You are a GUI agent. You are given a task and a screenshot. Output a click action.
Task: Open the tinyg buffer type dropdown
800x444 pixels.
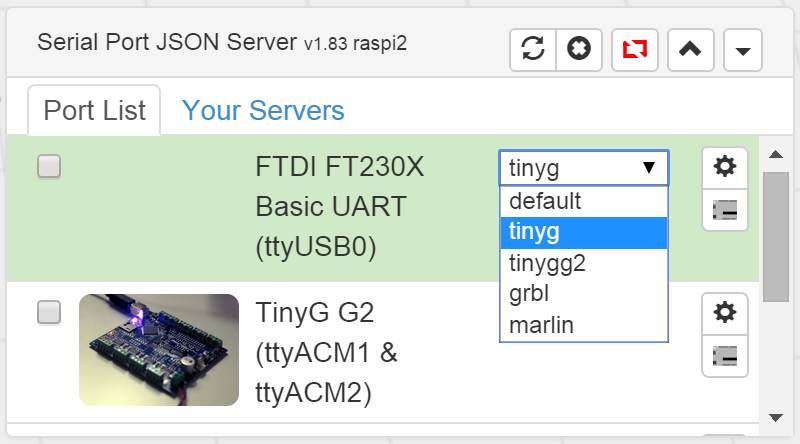[583, 167]
